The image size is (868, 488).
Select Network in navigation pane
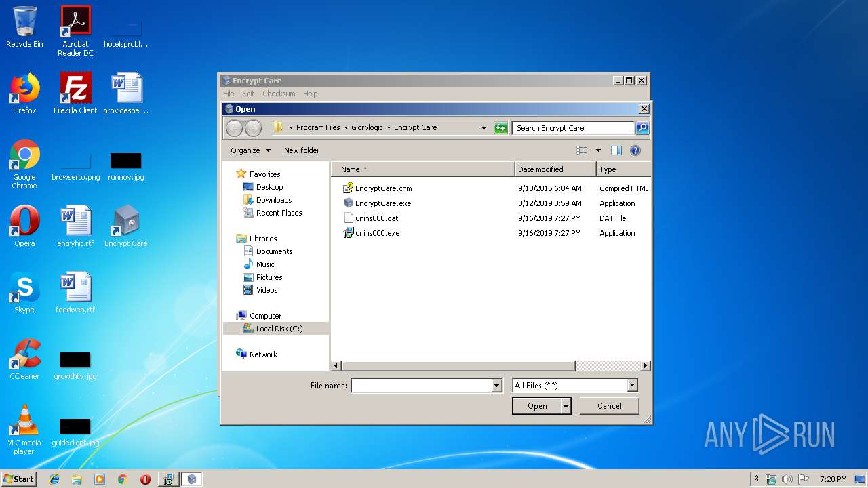coord(263,354)
